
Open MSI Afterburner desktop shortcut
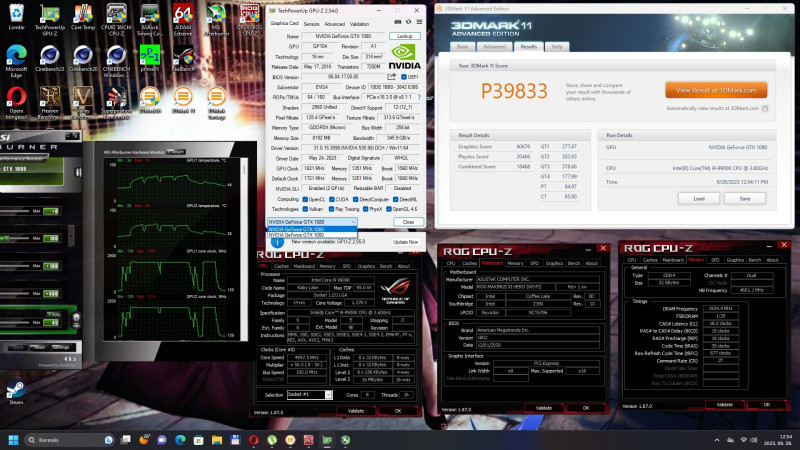point(216,19)
